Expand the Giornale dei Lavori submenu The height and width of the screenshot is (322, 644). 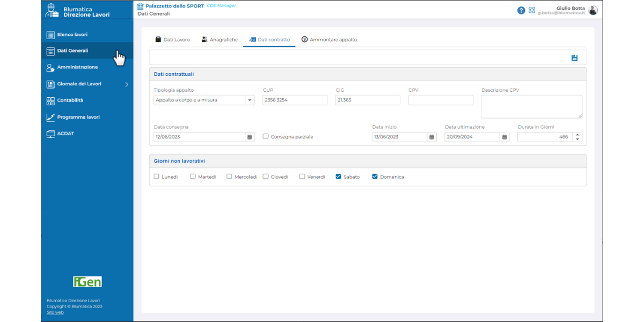pos(127,84)
